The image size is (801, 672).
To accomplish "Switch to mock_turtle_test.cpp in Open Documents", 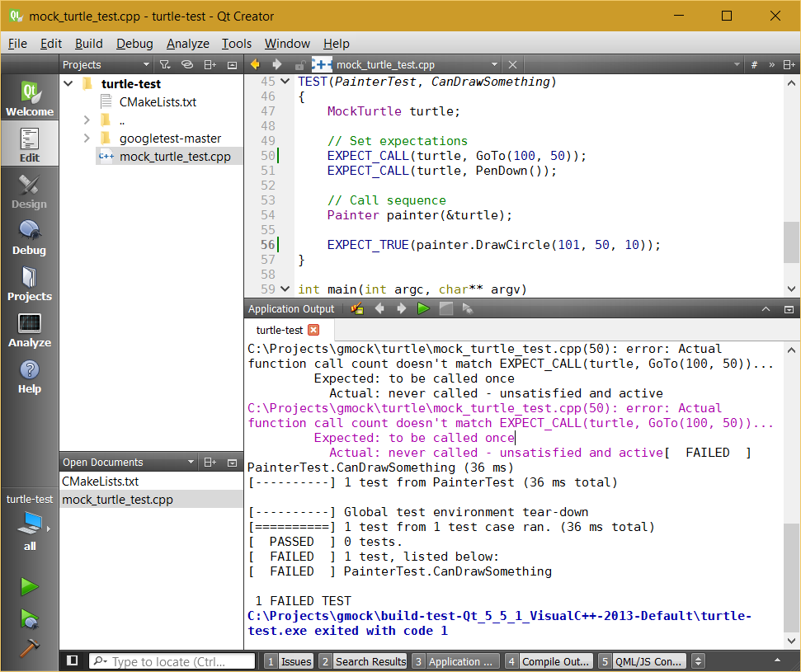I will (151, 500).
